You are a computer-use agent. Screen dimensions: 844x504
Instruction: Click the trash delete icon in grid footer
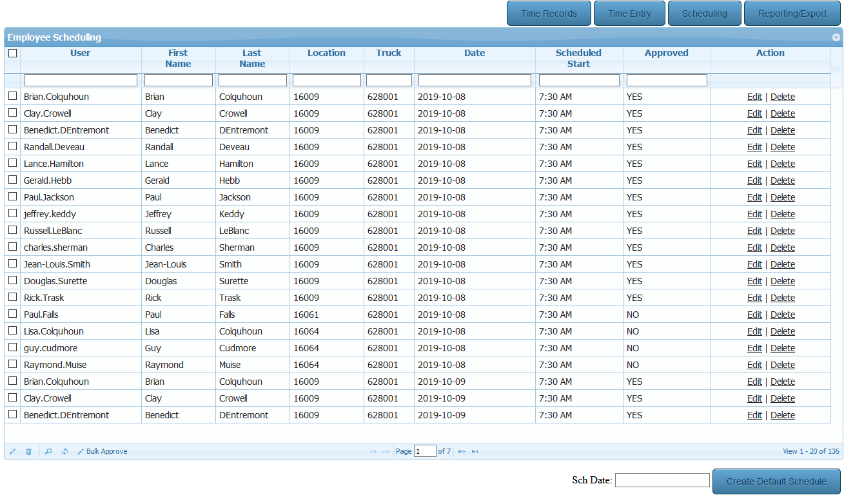tap(28, 452)
